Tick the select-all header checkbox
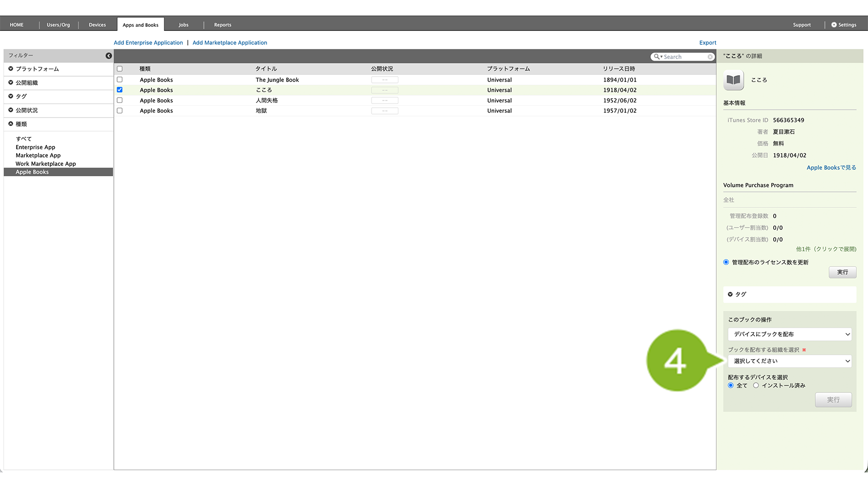 [120, 69]
